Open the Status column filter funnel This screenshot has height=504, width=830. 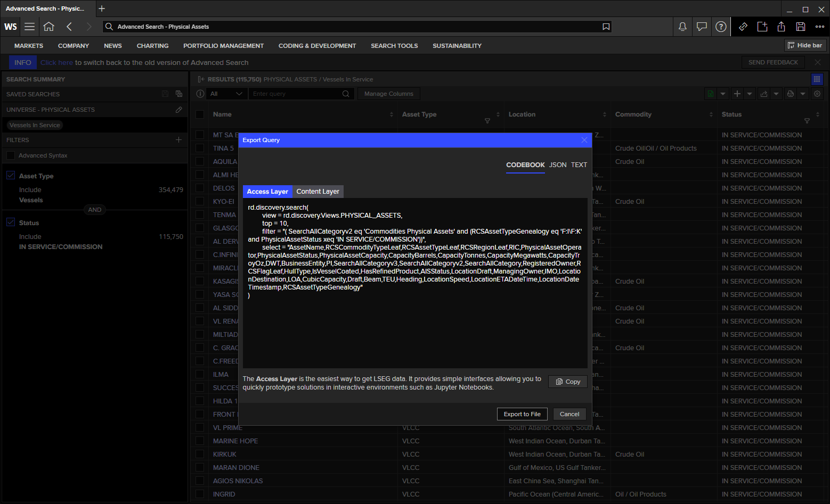pyautogui.click(x=807, y=121)
